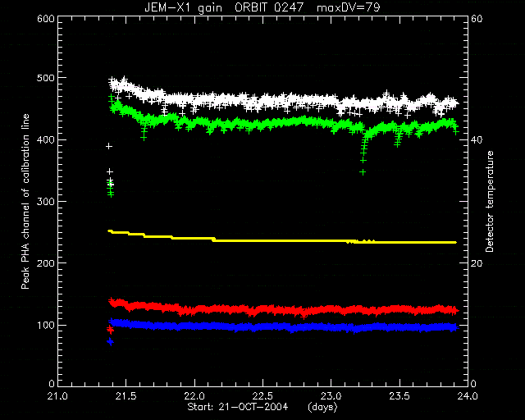Click the yellow detector temperature line

282,240
